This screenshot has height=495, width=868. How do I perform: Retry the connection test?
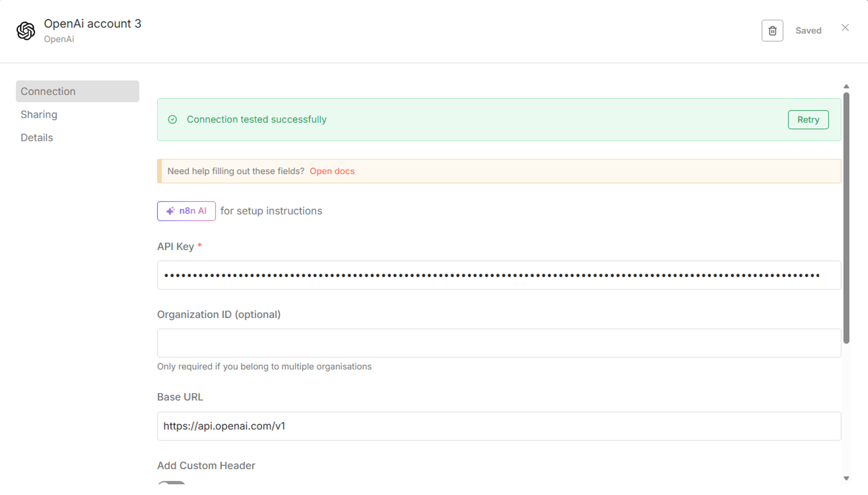pos(808,120)
